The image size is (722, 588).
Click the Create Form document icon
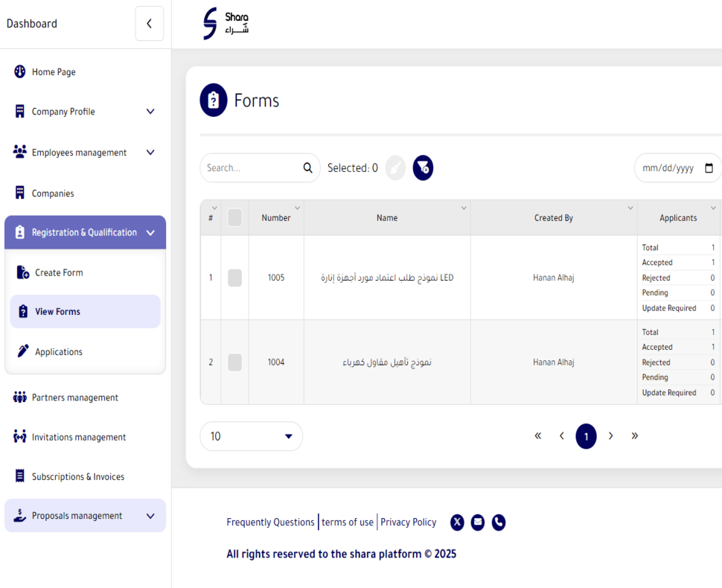22,272
